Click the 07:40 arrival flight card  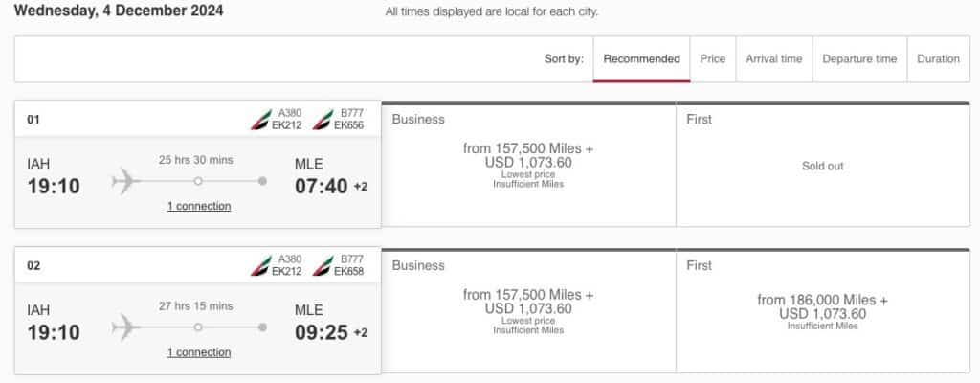[x=197, y=165]
